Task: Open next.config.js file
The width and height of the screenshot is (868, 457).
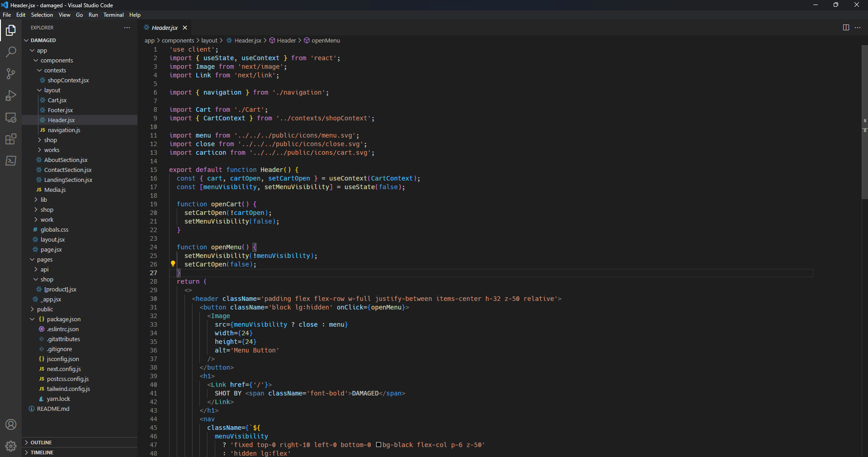Action: click(80, 369)
